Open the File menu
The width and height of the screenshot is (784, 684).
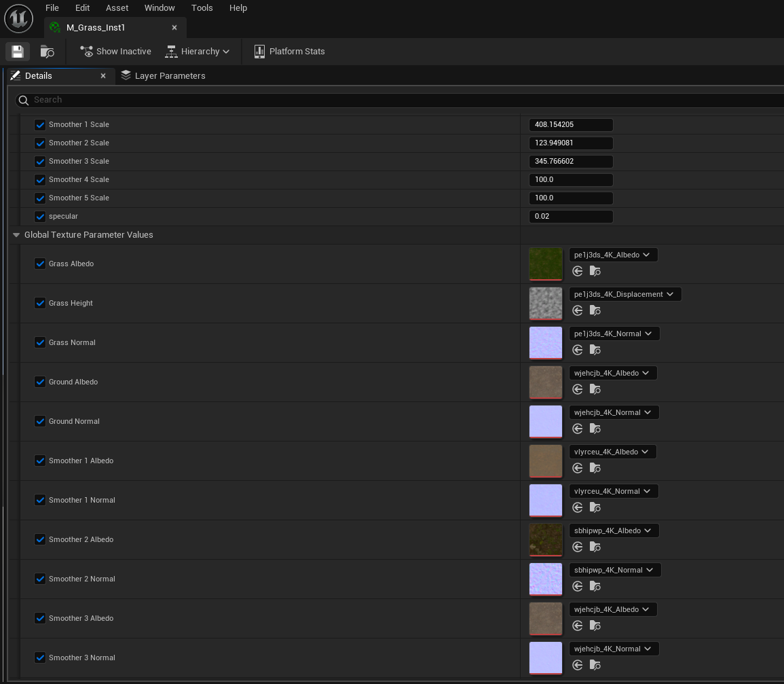click(52, 8)
